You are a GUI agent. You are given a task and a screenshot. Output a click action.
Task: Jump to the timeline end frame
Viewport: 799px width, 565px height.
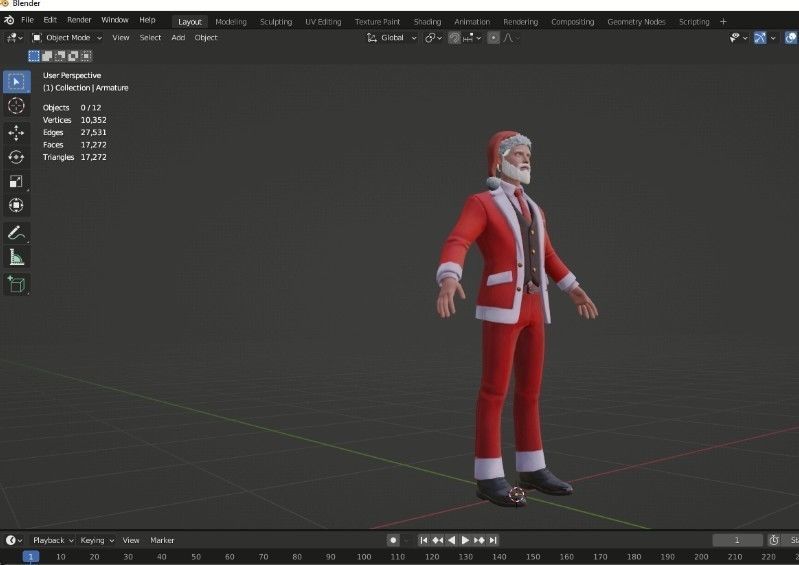[493, 540]
